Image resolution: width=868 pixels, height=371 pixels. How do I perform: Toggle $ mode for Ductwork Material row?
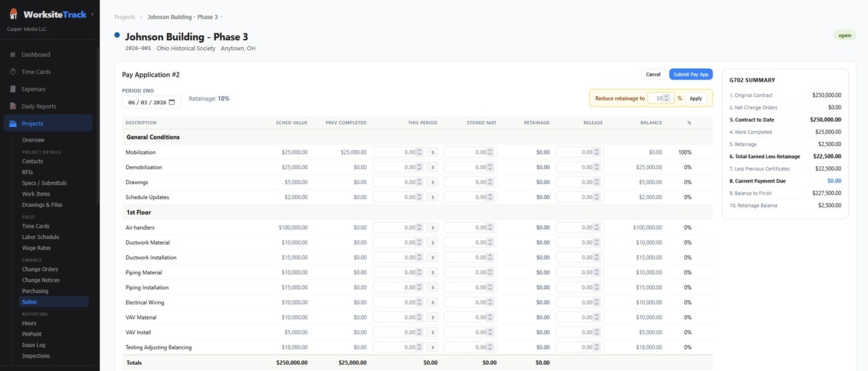pos(433,243)
